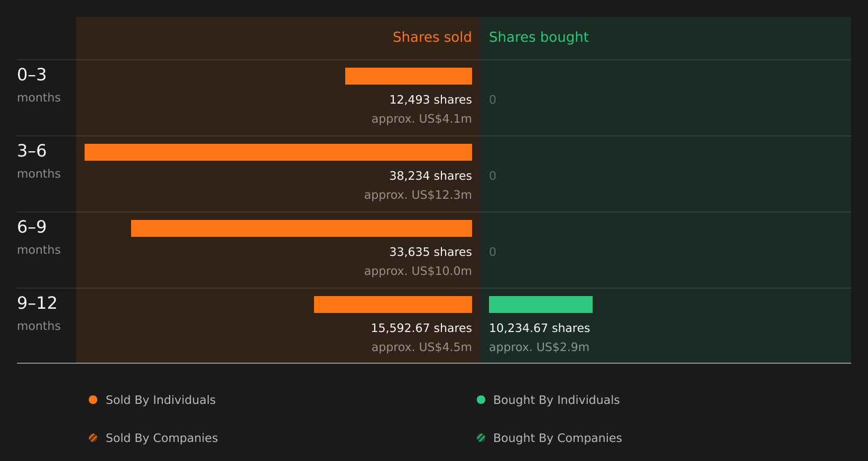Click the 9–12 months row label
This screenshot has height=461, width=868.
(x=39, y=314)
